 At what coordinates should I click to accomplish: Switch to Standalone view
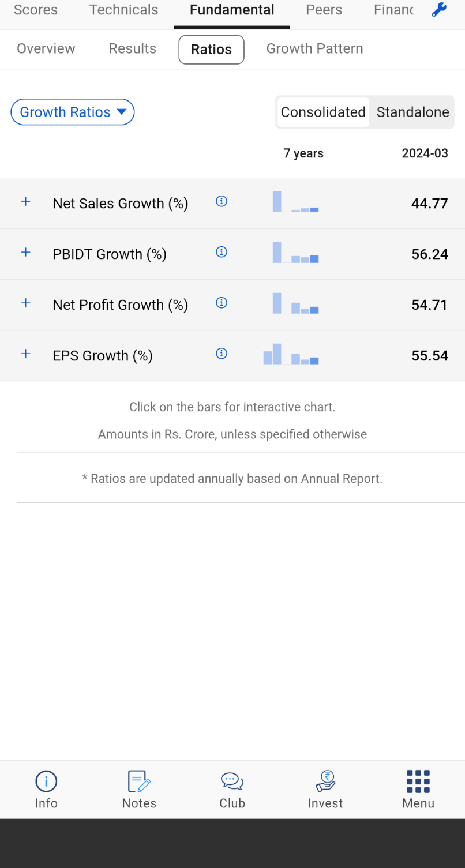[x=412, y=112]
